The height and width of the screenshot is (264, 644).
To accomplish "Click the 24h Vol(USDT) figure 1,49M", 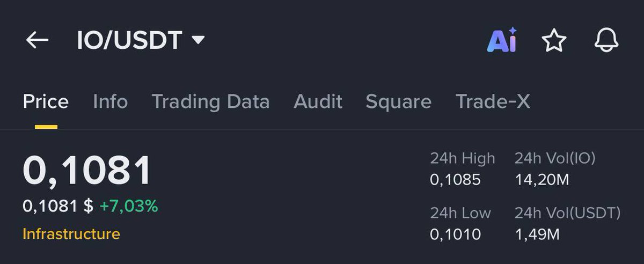I will point(537,234).
